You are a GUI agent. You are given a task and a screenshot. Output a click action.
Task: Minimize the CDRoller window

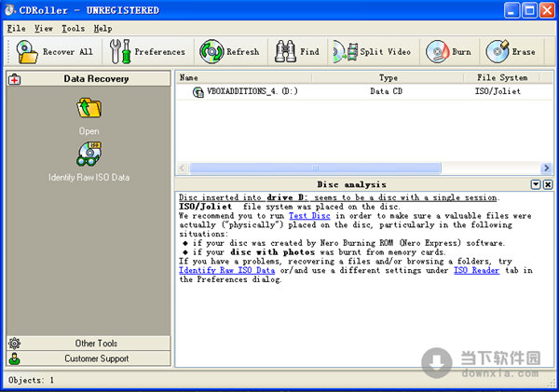click(x=511, y=10)
